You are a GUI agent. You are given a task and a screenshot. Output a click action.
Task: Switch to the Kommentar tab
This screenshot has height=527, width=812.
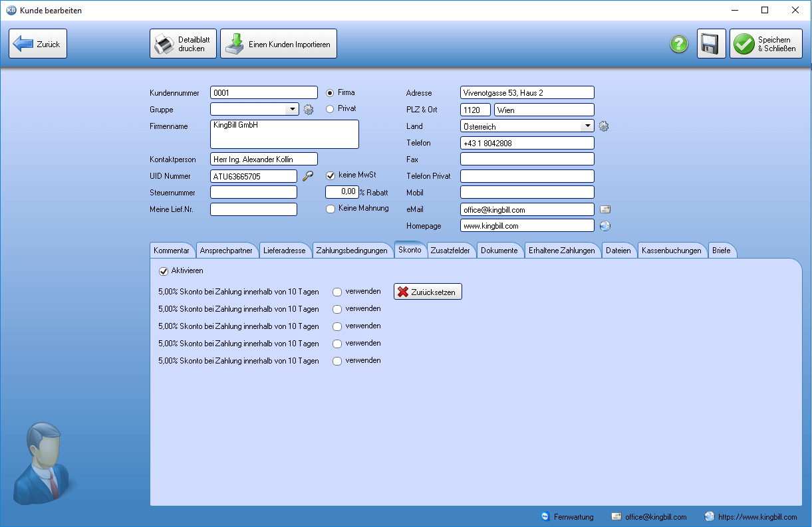click(172, 251)
